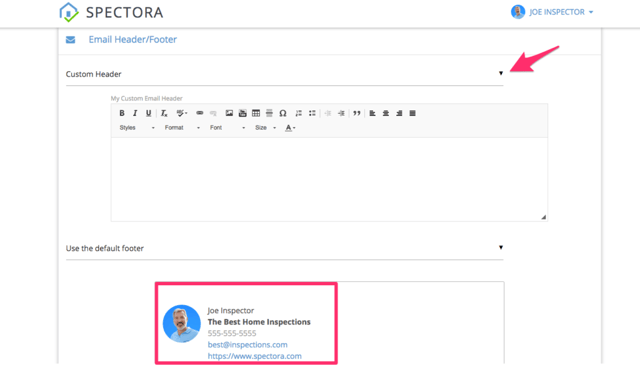Screen dimensions: 640x365
Task: Center align the text
Action: point(386,113)
